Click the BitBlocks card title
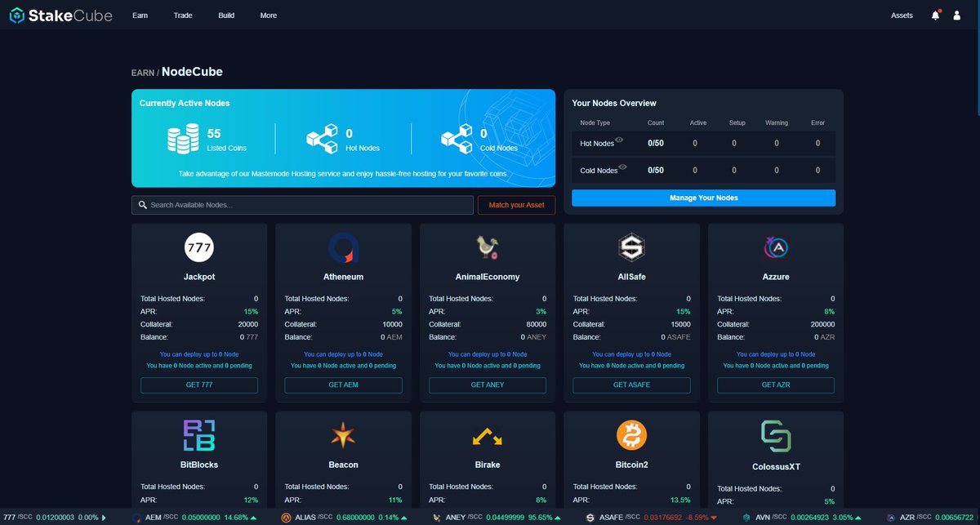This screenshot has width=980, height=525. [x=199, y=465]
